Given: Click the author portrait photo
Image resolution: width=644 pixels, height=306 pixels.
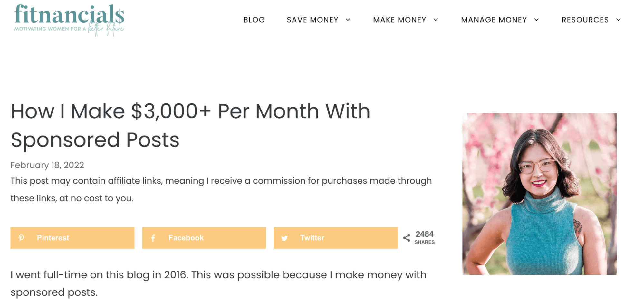Looking at the screenshot, I should [539, 194].
